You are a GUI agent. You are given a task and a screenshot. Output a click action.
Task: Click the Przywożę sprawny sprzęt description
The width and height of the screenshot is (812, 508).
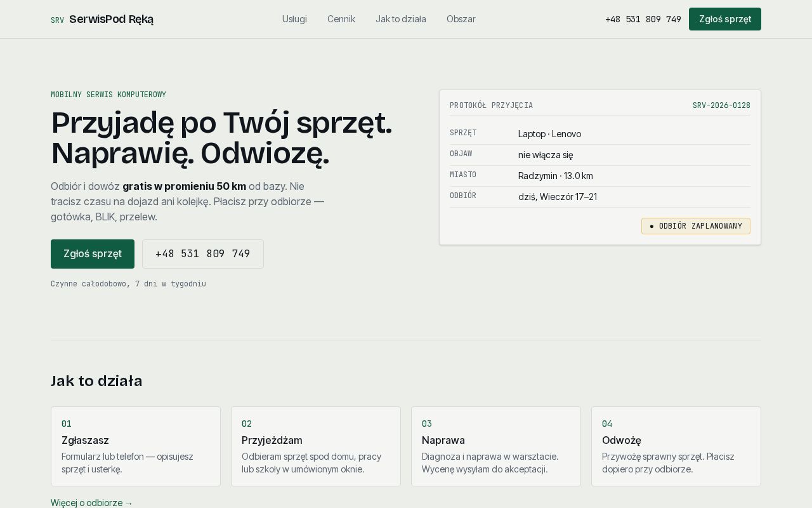click(x=668, y=463)
